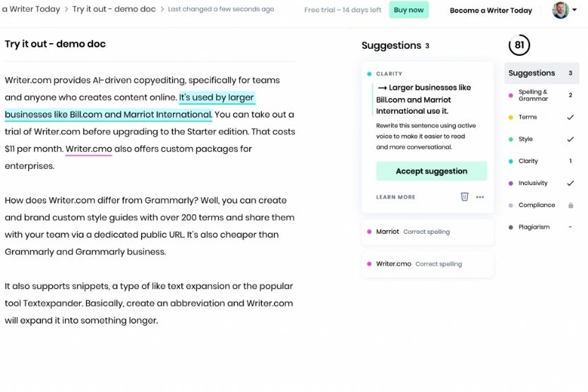Filter by Clarity category
The height and width of the screenshot is (392, 588).
point(541,161)
